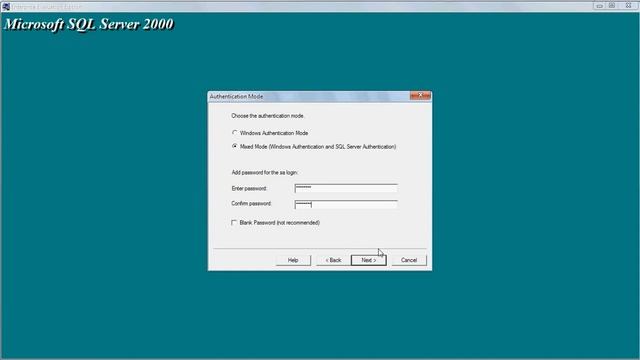The image size is (640, 360).
Task: Close the outer setup window
Action: point(629,6)
